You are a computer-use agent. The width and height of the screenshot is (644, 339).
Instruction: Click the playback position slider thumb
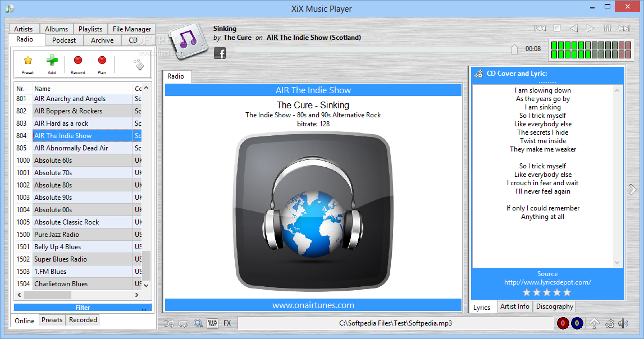point(515,49)
